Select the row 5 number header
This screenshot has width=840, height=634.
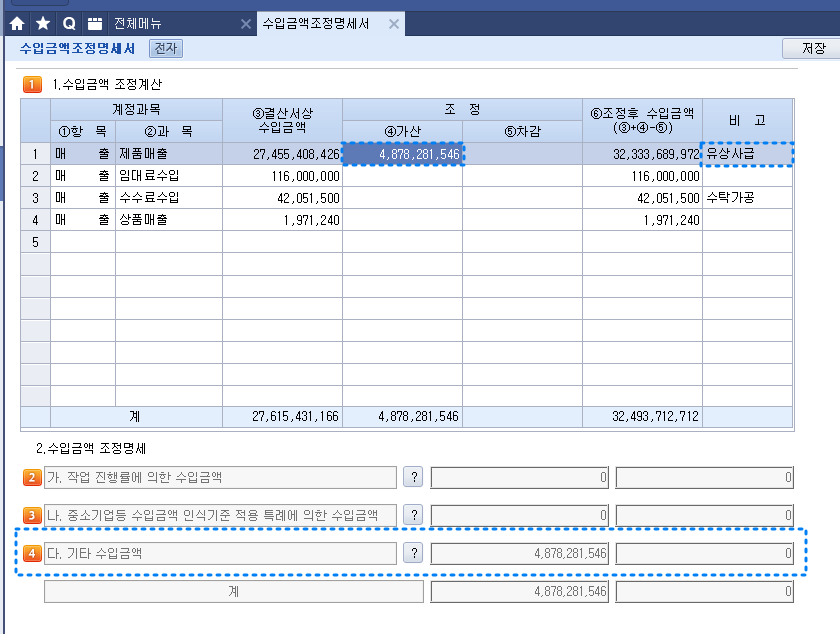(36, 242)
